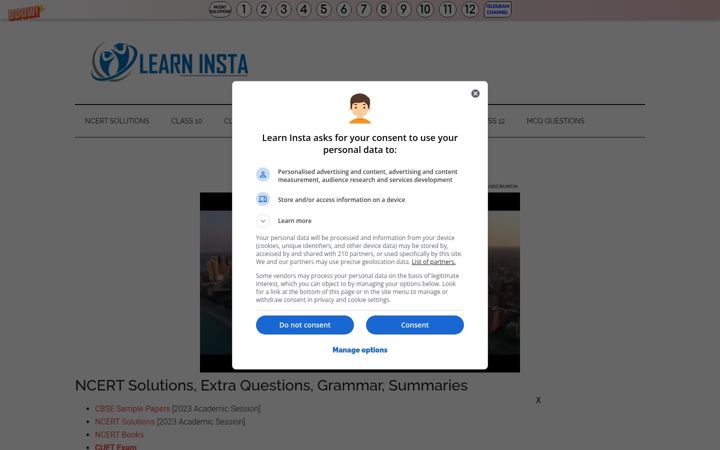
Task: Click the class 7 circle icon
Action: [364, 9]
